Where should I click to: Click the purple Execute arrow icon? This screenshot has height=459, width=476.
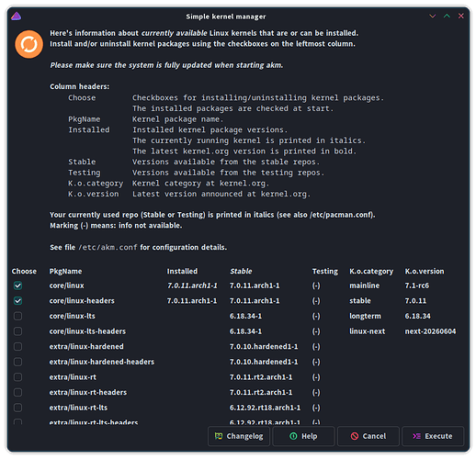click(416, 436)
